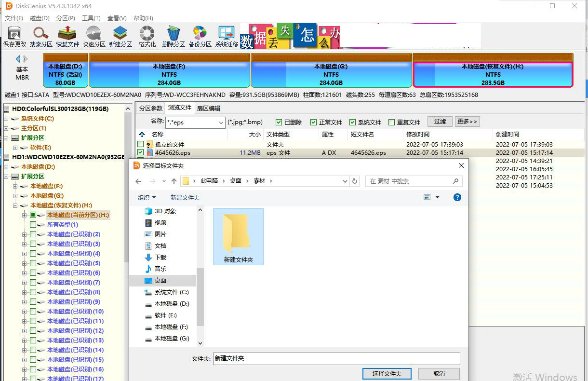The image size is (588, 381).
Task: Switch to the 分区参数 tab
Action: [x=151, y=108]
